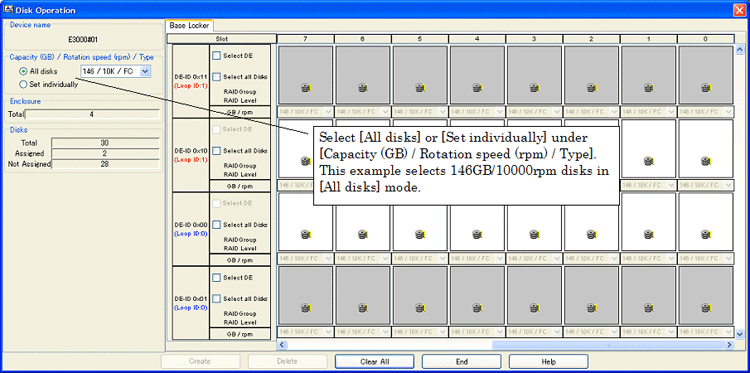
Task: Click the greyed Create button
Action: [x=200, y=362]
